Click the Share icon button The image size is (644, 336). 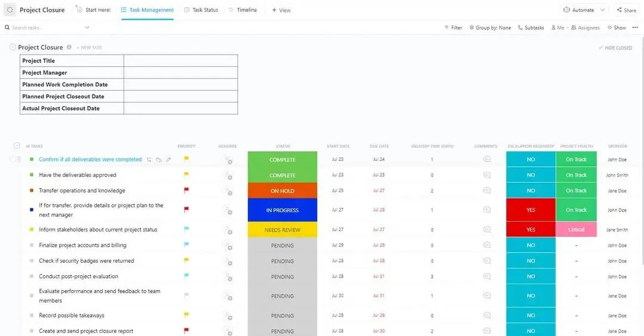click(x=626, y=10)
